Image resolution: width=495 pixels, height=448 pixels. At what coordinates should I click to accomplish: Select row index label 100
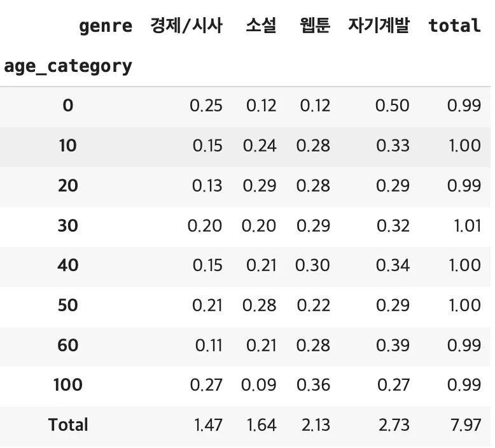point(68,385)
